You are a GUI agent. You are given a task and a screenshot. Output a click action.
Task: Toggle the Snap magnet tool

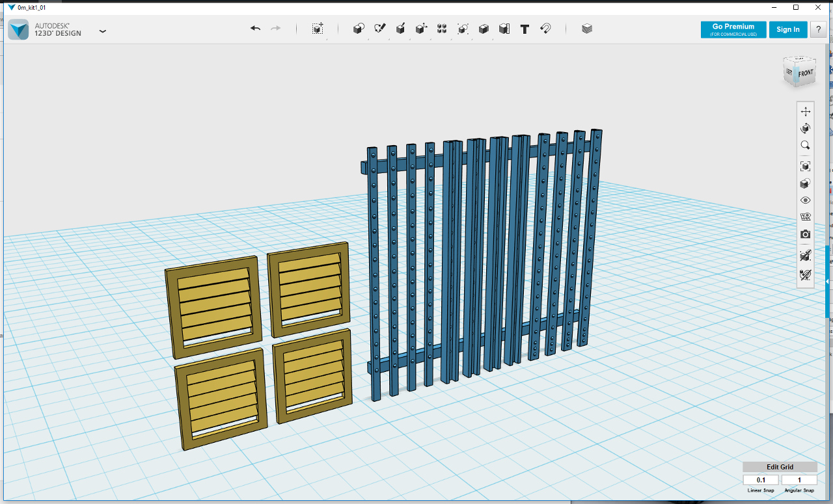click(545, 29)
